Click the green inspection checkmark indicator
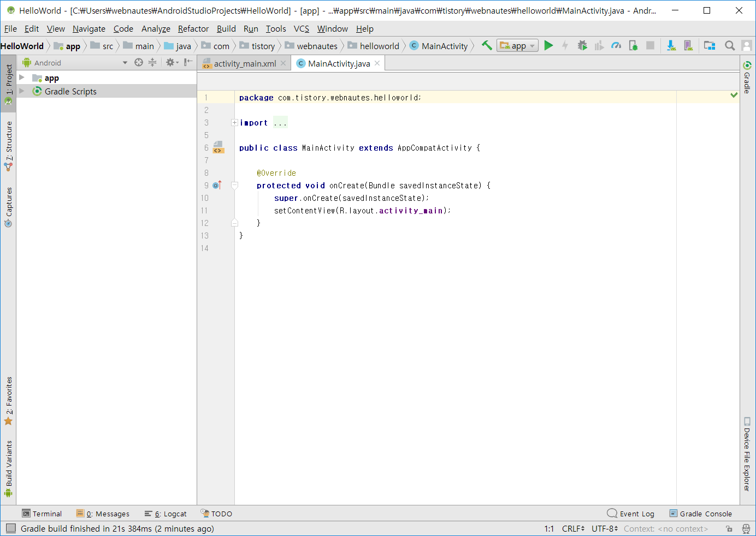 734,95
